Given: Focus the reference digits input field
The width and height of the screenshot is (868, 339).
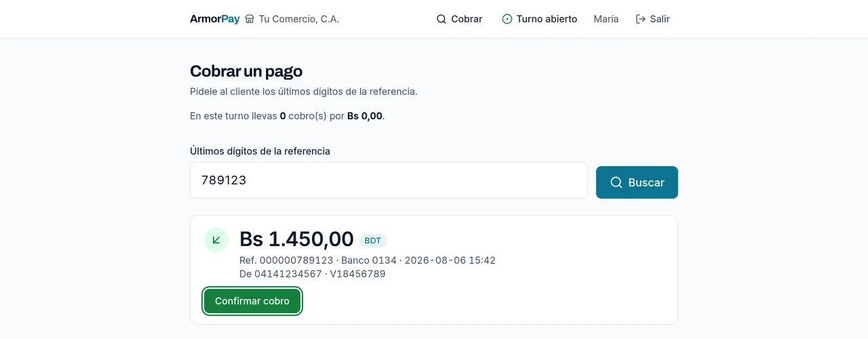Looking at the screenshot, I should (x=389, y=180).
